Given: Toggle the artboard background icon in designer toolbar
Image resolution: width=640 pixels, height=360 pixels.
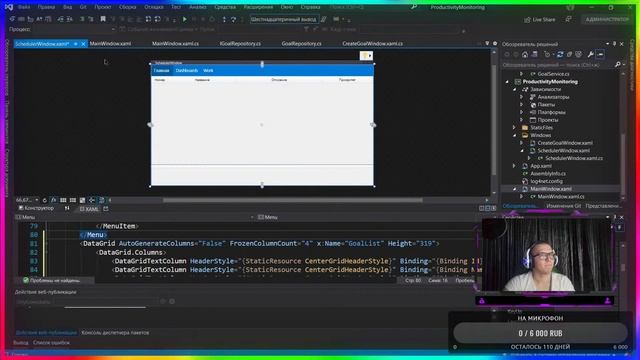Looking at the screenshot, I should 82,200.
